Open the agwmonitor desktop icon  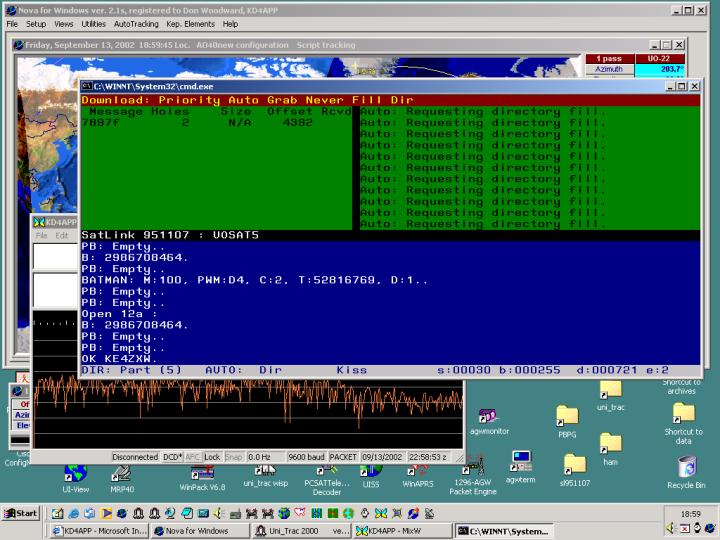(x=487, y=416)
